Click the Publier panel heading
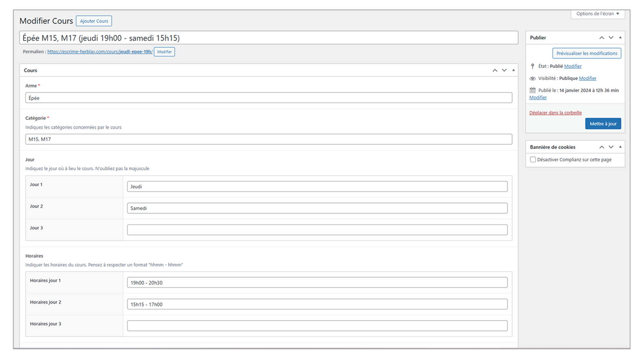 click(538, 38)
